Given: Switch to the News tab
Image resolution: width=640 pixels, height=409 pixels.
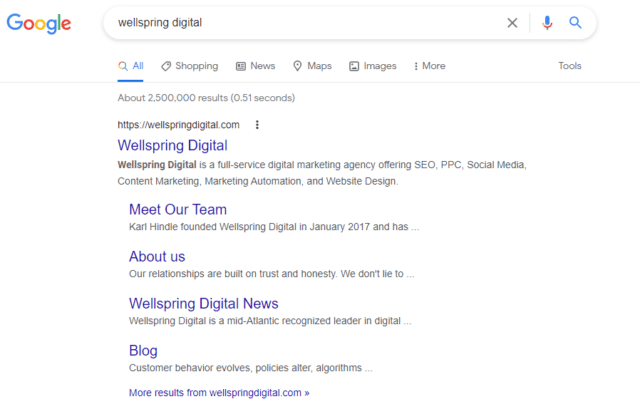Looking at the screenshot, I should tap(256, 66).
